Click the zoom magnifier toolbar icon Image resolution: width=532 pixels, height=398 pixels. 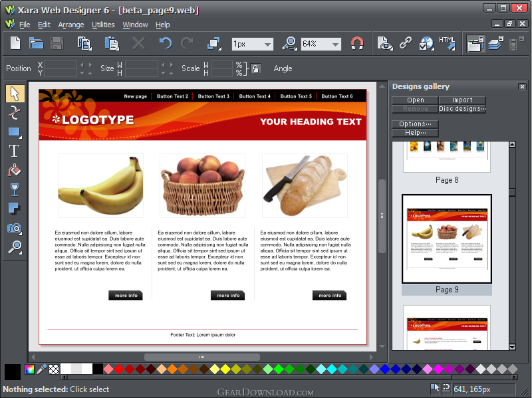[289, 44]
